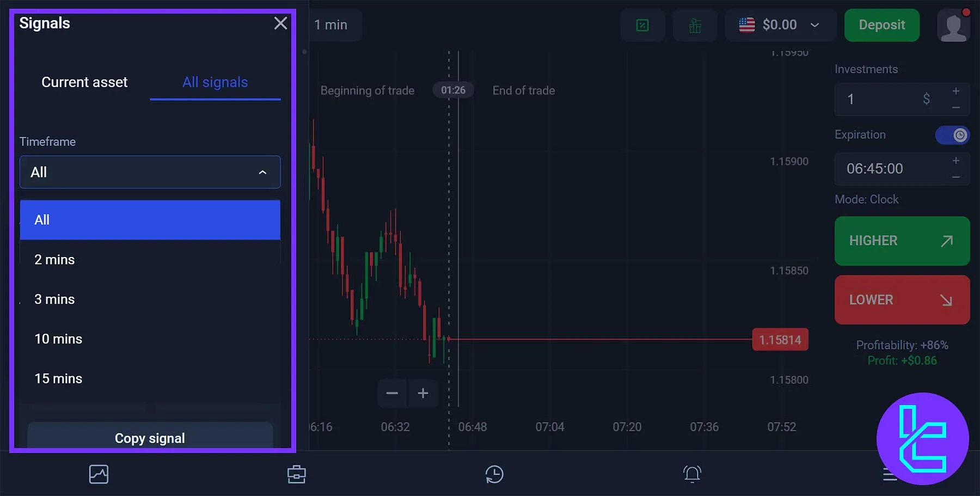Open the trades briefcase icon

(297, 474)
